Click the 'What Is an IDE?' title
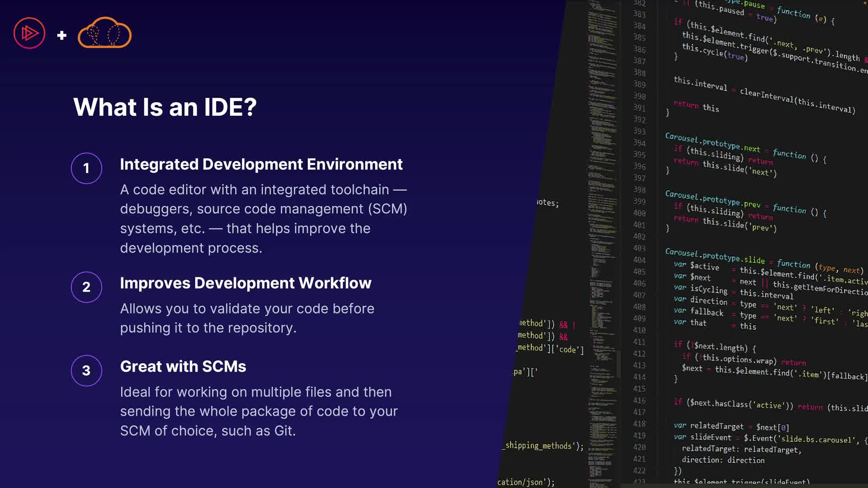 (x=165, y=107)
